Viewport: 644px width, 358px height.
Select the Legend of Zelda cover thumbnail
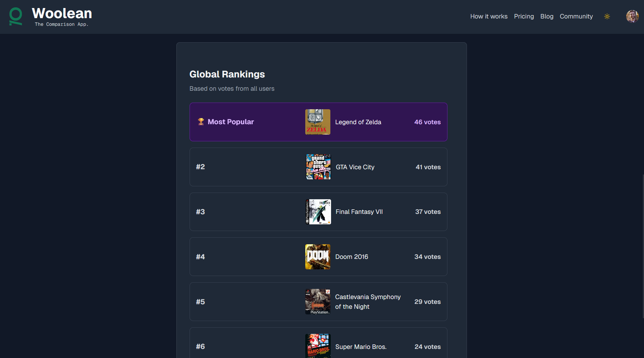318,122
